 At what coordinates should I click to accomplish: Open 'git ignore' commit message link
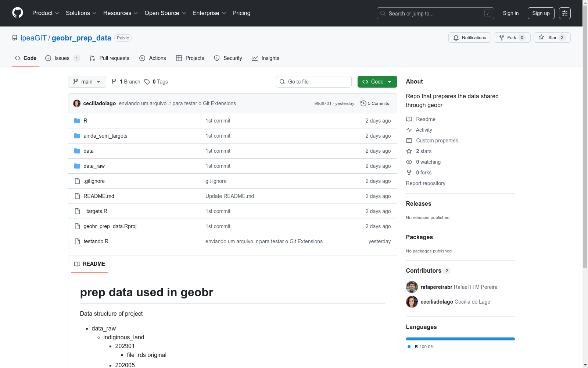pyautogui.click(x=216, y=181)
